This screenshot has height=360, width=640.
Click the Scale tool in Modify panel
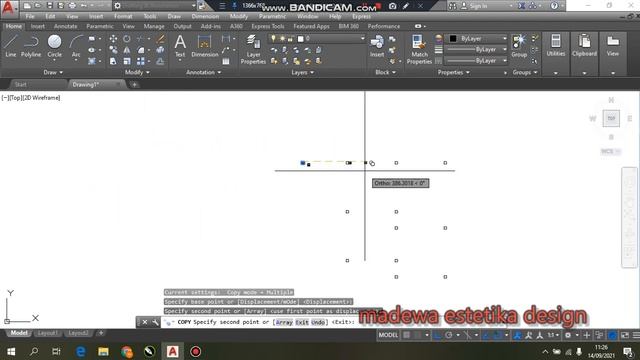(127, 61)
